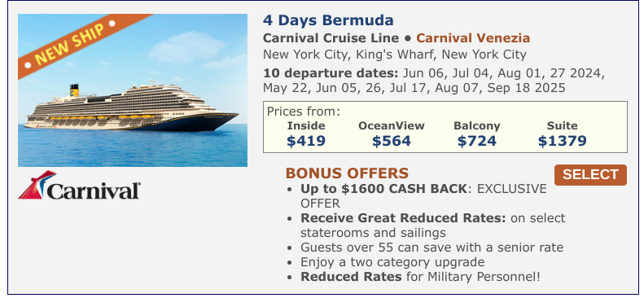Click the BONUS OFFERS heading
This screenshot has width=644, height=298.
pos(347,173)
